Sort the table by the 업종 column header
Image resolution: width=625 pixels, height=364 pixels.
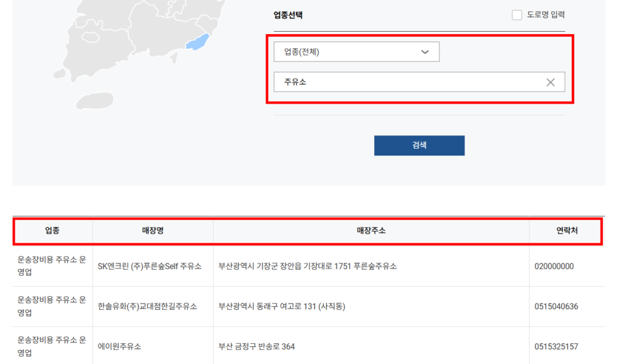(52, 231)
